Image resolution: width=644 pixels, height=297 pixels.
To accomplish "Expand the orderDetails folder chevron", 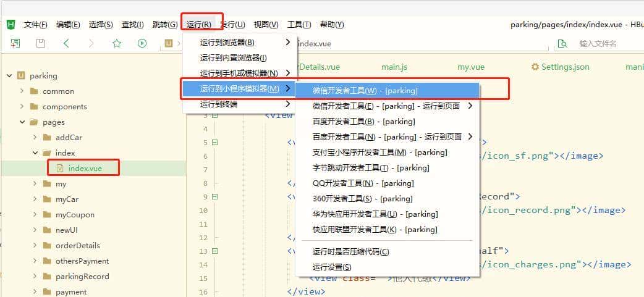I will (35, 245).
